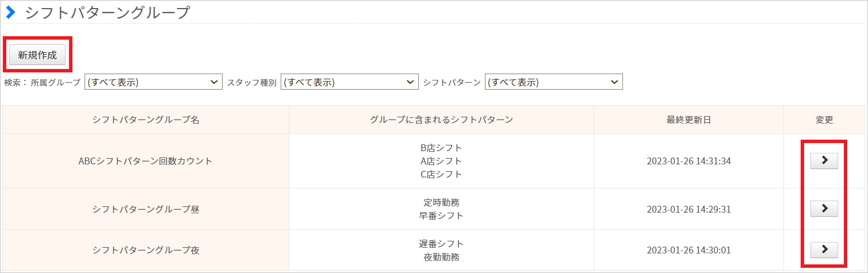
Task: Click the 変更 column header
Action: [x=824, y=120]
